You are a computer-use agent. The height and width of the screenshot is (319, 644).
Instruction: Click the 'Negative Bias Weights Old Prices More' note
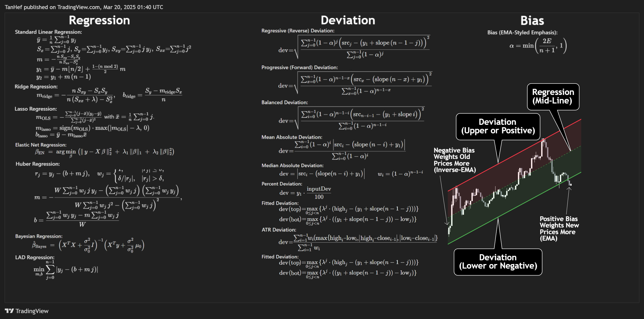455,160
